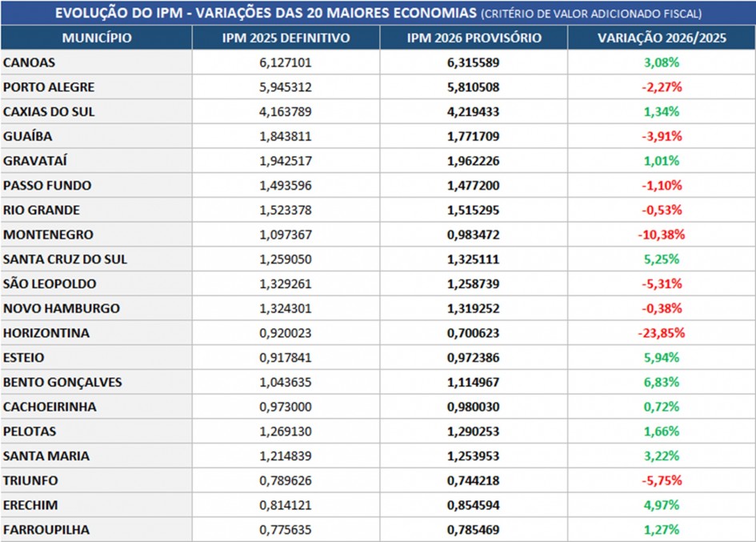The width and height of the screenshot is (756, 542).
Task: Click the 0,973000 value for Cachoeirinha
Action: (286, 407)
